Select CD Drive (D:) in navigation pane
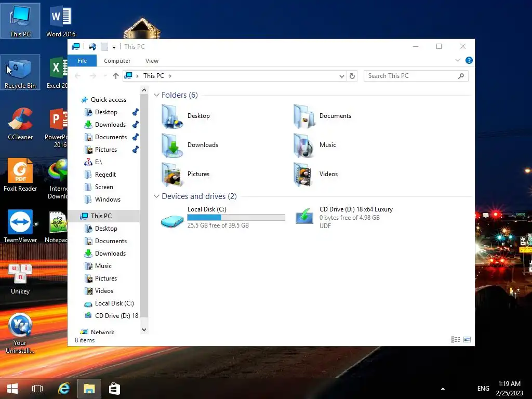 111,316
